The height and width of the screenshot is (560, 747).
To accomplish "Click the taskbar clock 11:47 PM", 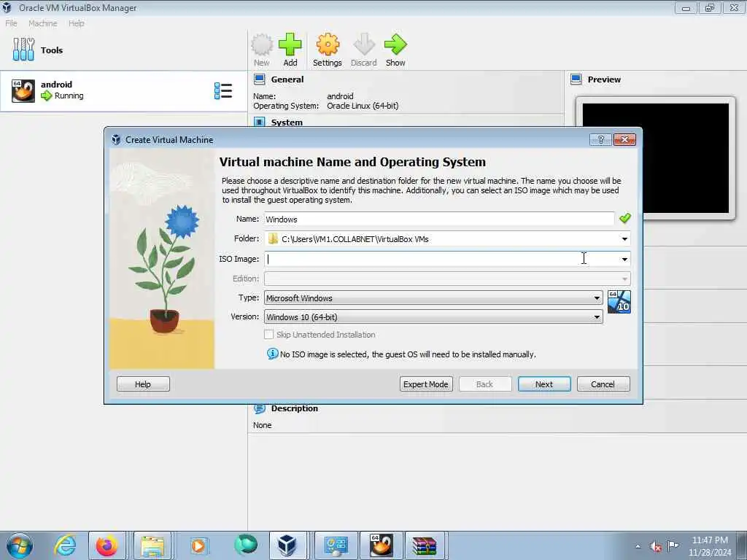I will point(709,546).
